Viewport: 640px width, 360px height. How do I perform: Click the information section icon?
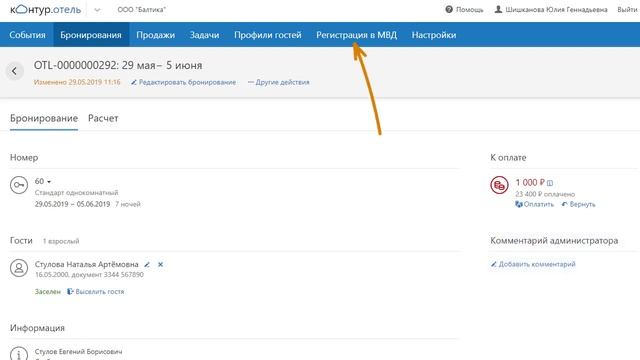tap(19, 354)
